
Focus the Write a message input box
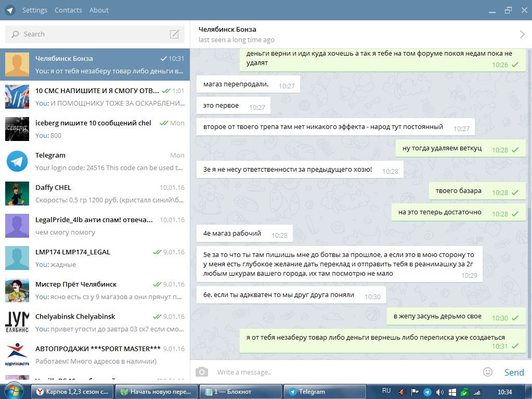(346, 372)
